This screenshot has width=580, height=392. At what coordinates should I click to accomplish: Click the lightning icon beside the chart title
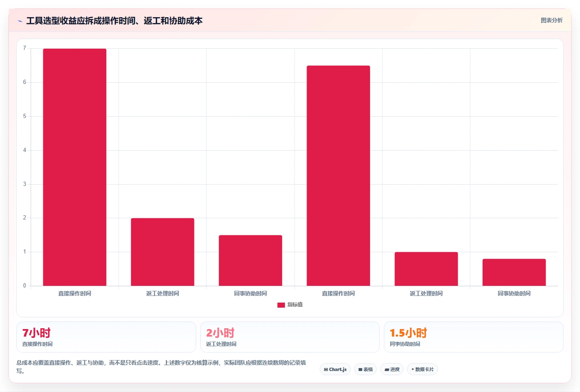20,21
